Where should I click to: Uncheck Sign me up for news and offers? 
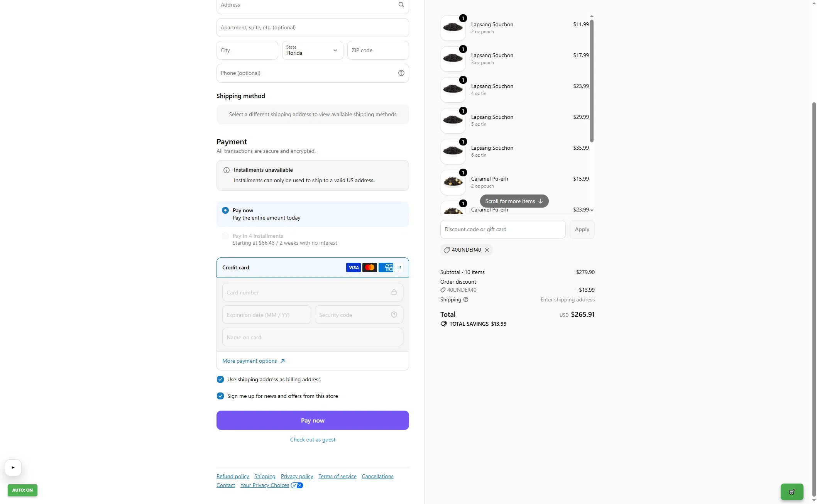pyautogui.click(x=220, y=396)
